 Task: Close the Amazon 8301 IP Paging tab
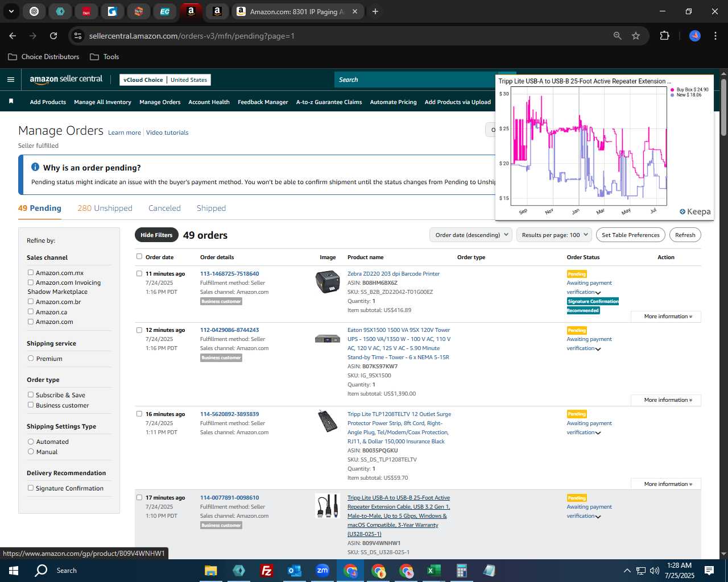pos(355,11)
